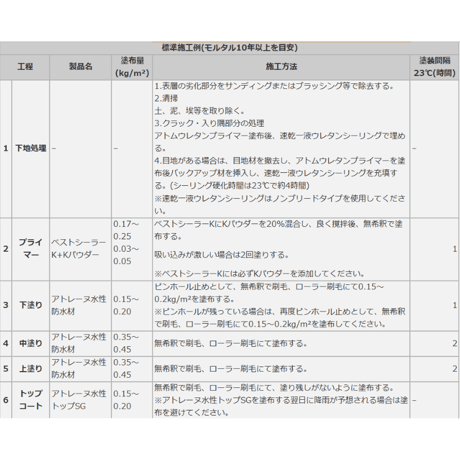460x460 pixels.
Task: Click the 工程 column header
Action: coord(25,67)
